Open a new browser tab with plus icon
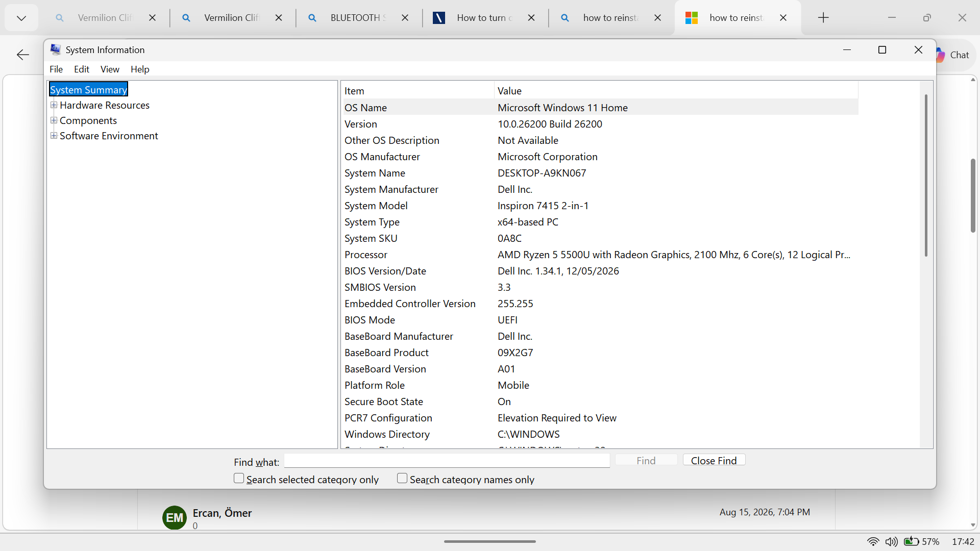This screenshot has height=551, width=980. tap(823, 18)
